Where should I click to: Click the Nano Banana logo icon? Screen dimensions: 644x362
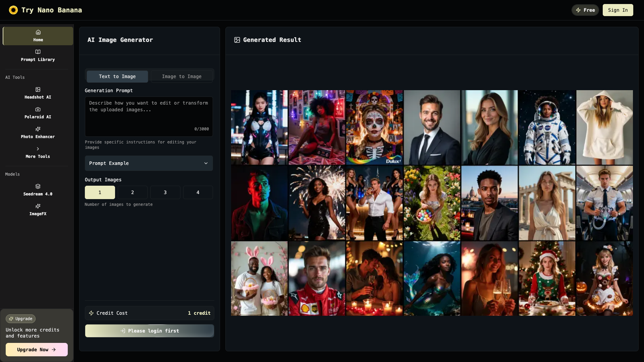13,10
